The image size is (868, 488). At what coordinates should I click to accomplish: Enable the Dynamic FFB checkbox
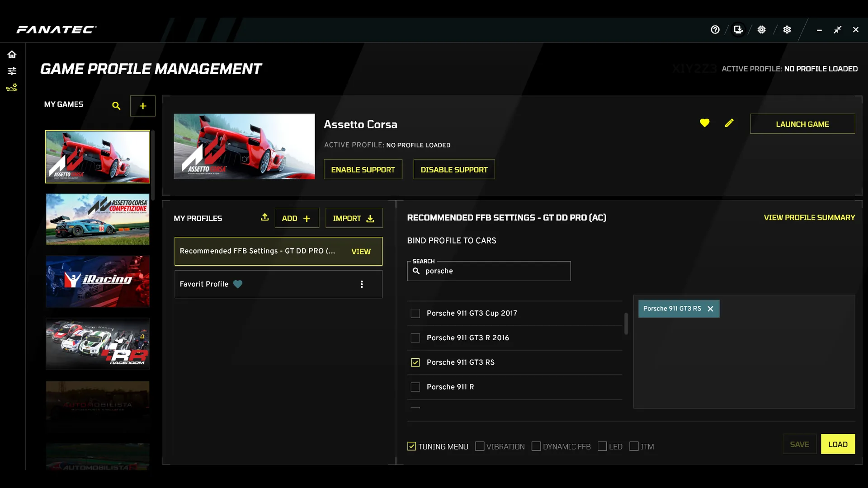tap(536, 446)
